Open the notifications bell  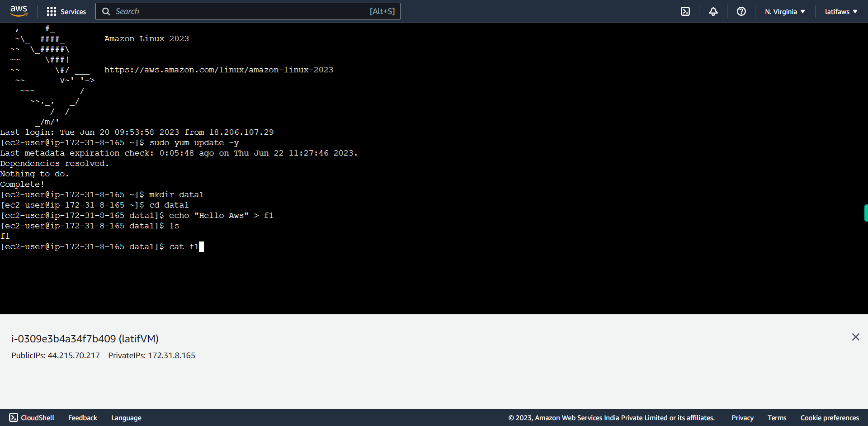(713, 11)
